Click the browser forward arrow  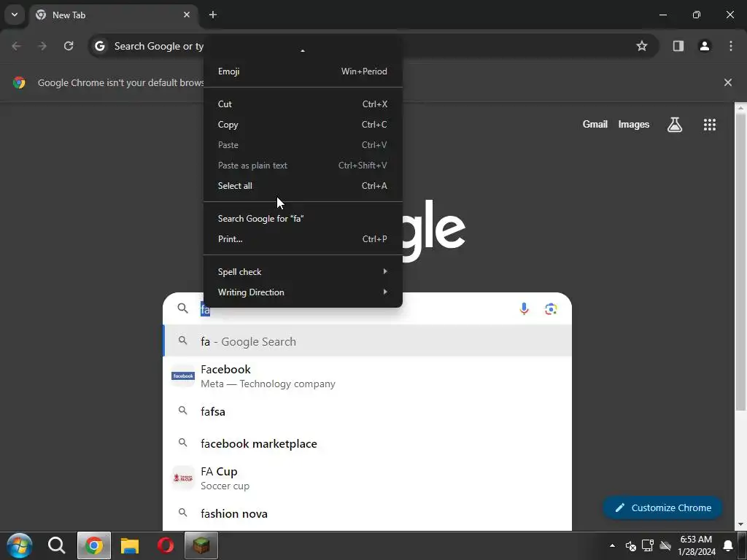(42, 46)
